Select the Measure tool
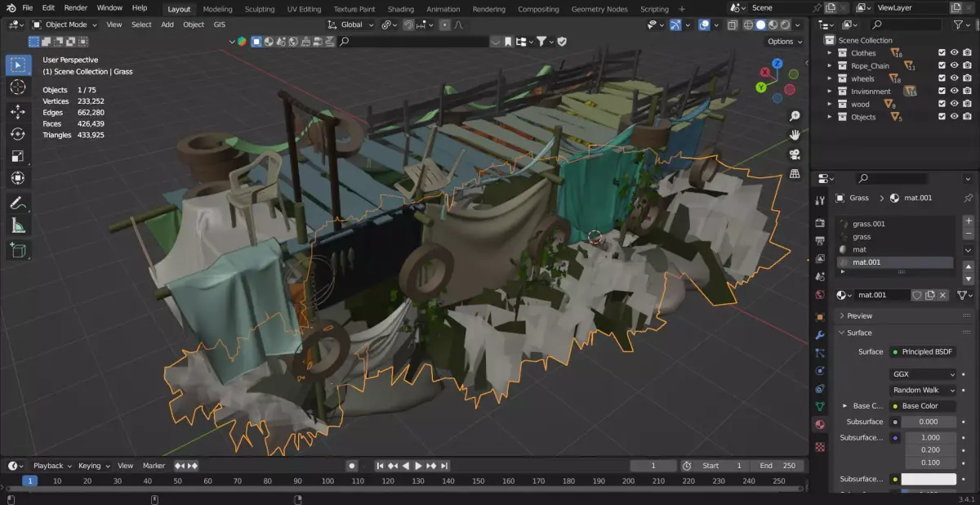 pyautogui.click(x=18, y=226)
